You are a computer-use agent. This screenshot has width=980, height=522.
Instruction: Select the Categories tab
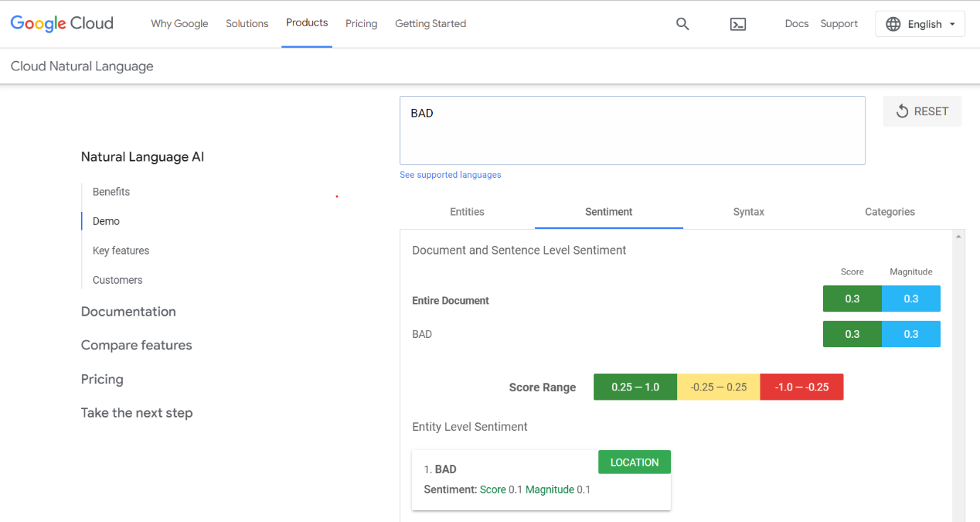click(x=889, y=212)
